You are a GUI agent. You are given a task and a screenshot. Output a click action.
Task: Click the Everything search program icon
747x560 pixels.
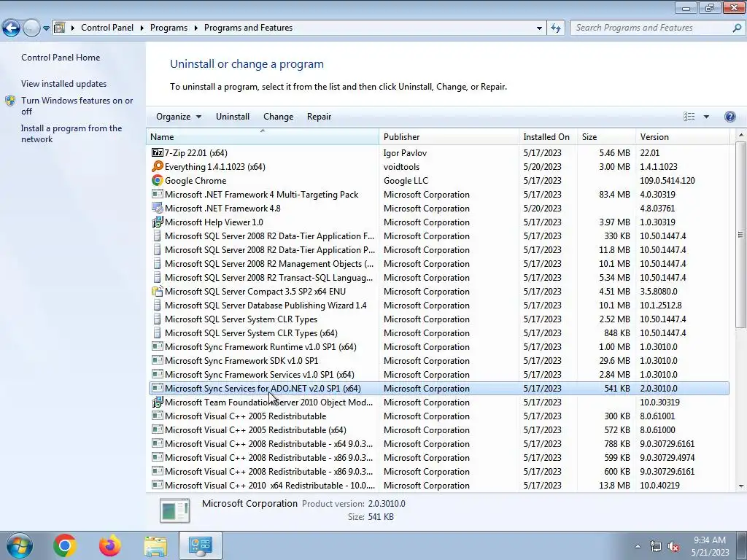[158, 167]
